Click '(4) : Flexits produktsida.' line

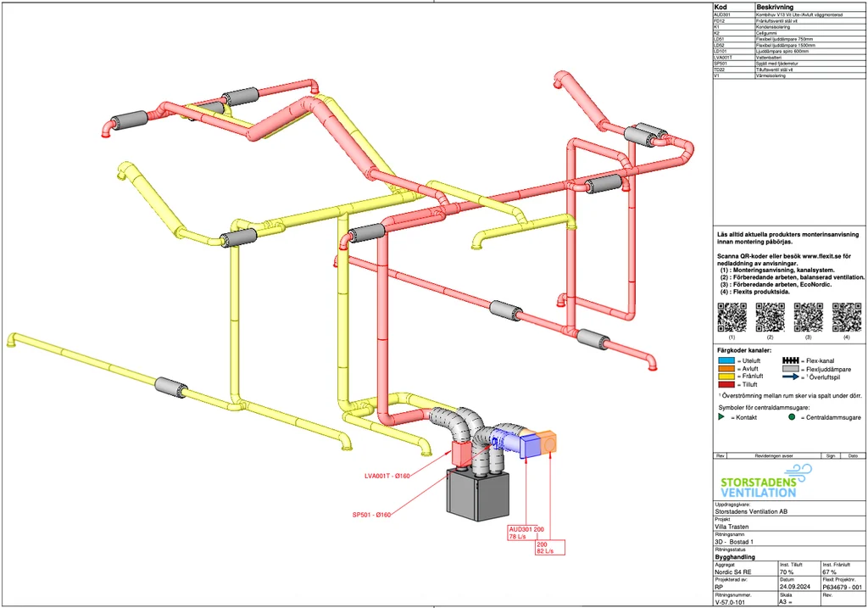click(x=755, y=292)
